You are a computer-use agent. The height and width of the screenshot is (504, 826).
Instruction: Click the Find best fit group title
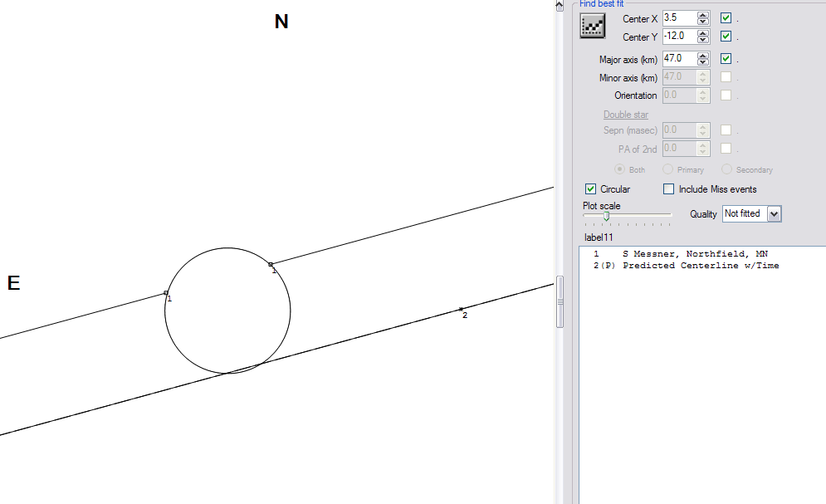(x=601, y=3)
